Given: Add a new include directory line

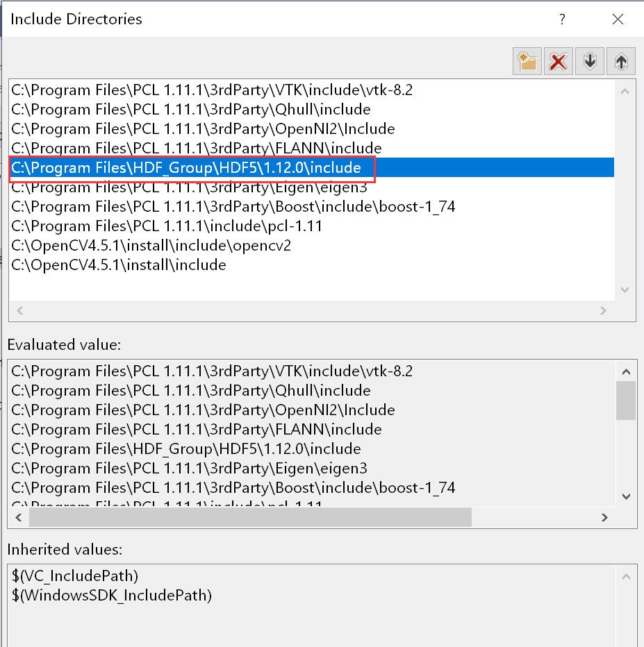Looking at the screenshot, I should pyautogui.click(x=527, y=61).
